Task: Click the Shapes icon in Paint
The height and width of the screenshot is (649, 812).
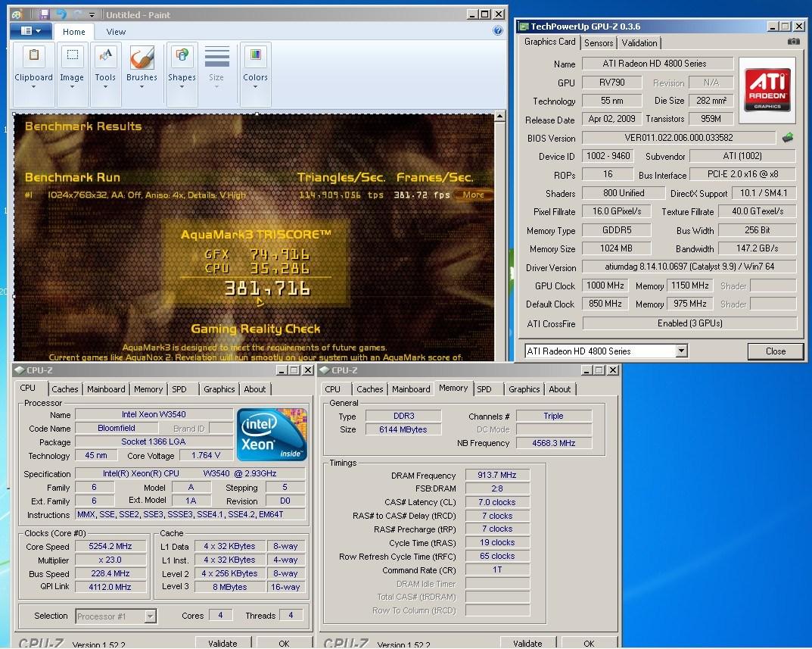Action: [x=182, y=55]
